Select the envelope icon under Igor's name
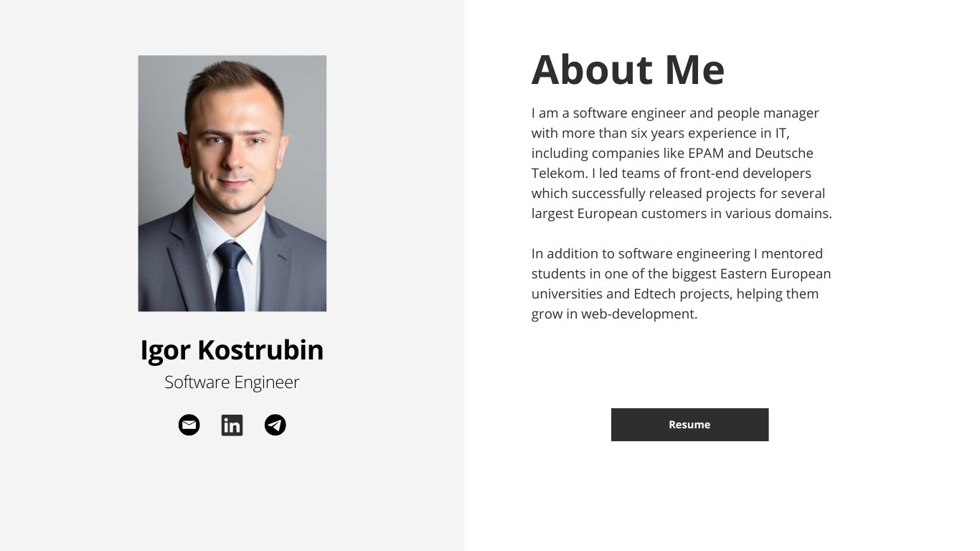This screenshot has width=980, height=551. point(189,425)
